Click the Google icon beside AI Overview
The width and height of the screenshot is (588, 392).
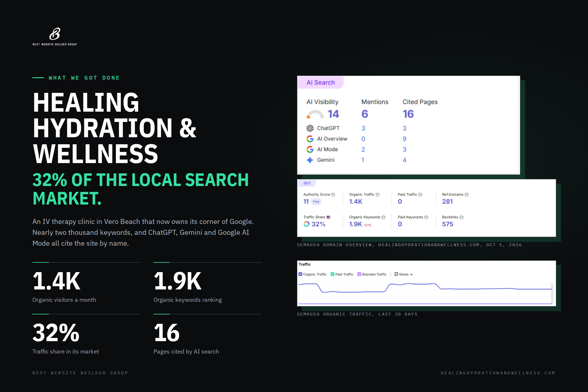310,139
